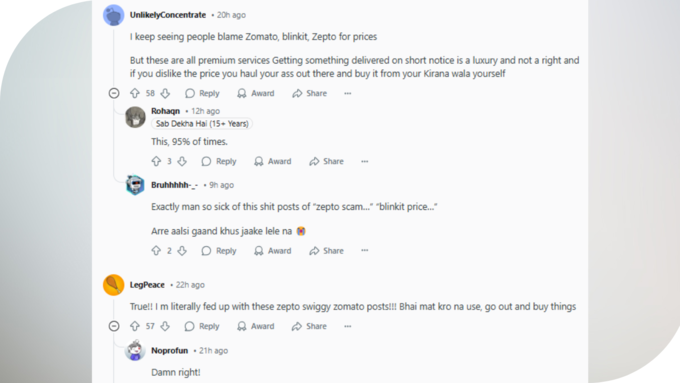
Task: Share Bruhhhhh-_-'s comment
Action: [x=327, y=251]
